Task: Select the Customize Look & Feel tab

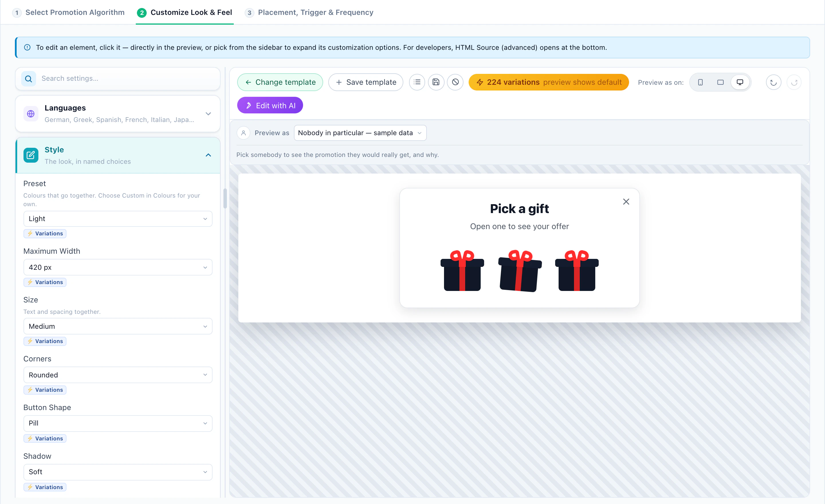Action: pyautogui.click(x=184, y=12)
